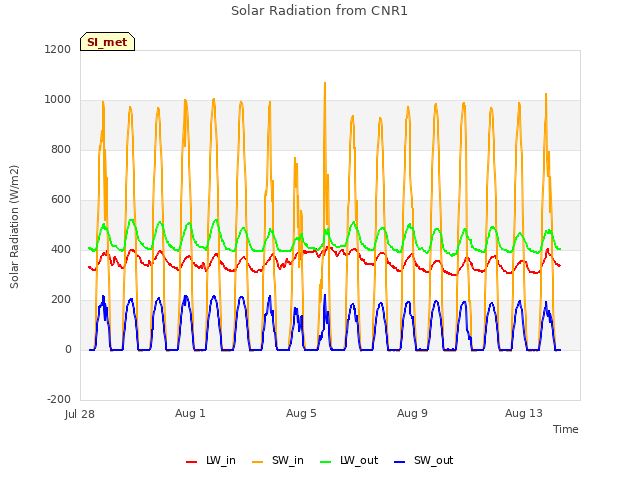Toggle the SW_in legend entry
The height and width of the screenshot is (480, 640).
(278, 461)
